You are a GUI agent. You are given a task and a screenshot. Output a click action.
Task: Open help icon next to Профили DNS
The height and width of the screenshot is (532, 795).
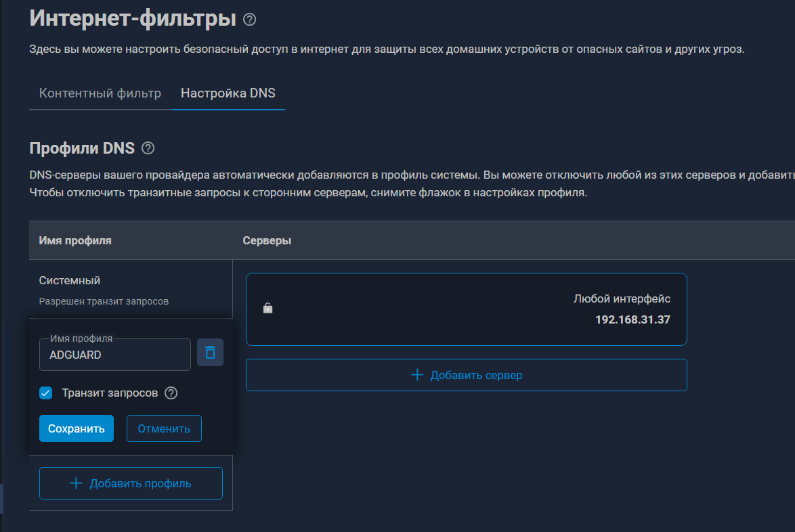[148, 148]
